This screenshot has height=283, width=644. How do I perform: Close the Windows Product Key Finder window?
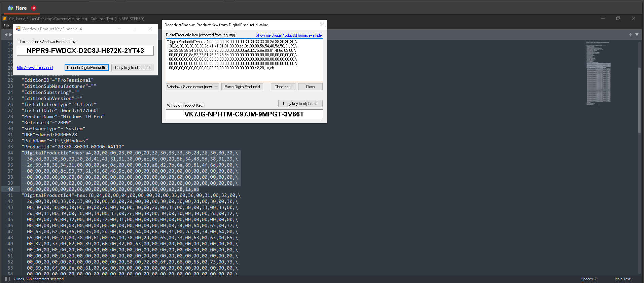(150, 29)
